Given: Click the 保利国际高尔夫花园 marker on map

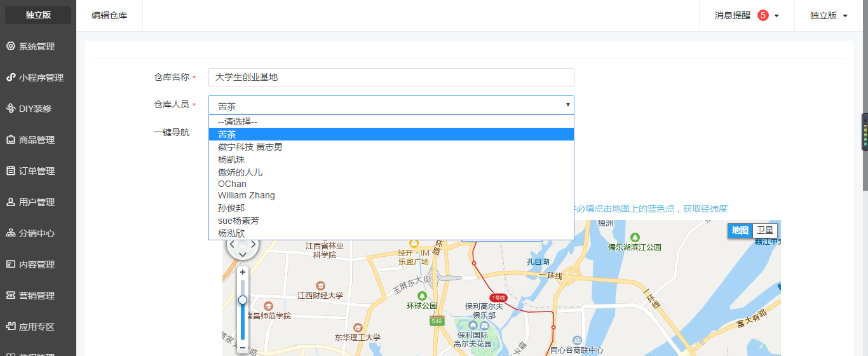Looking at the screenshot, I should coord(473,325).
